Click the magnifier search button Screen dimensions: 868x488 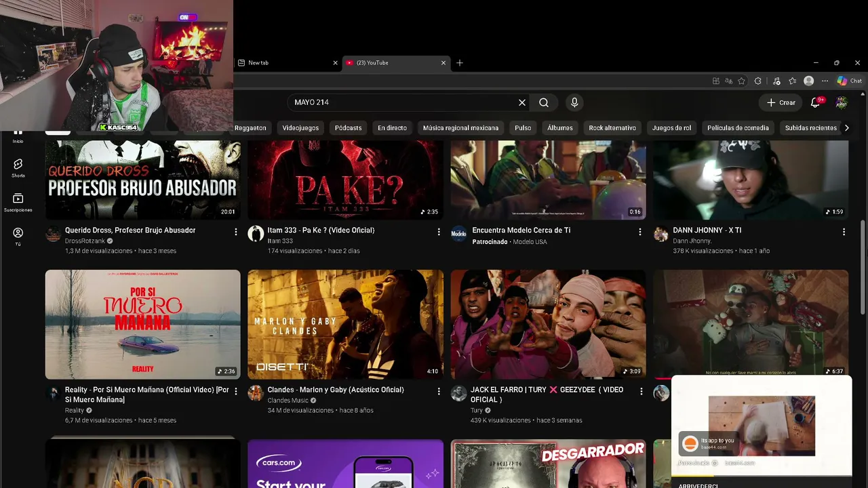(x=544, y=102)
